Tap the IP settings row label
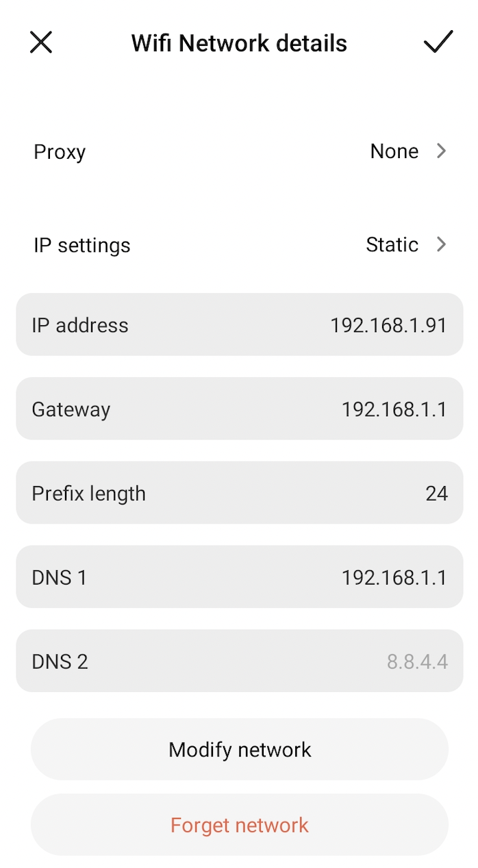This screenshot has height=868, width=478. pos(81,245)
